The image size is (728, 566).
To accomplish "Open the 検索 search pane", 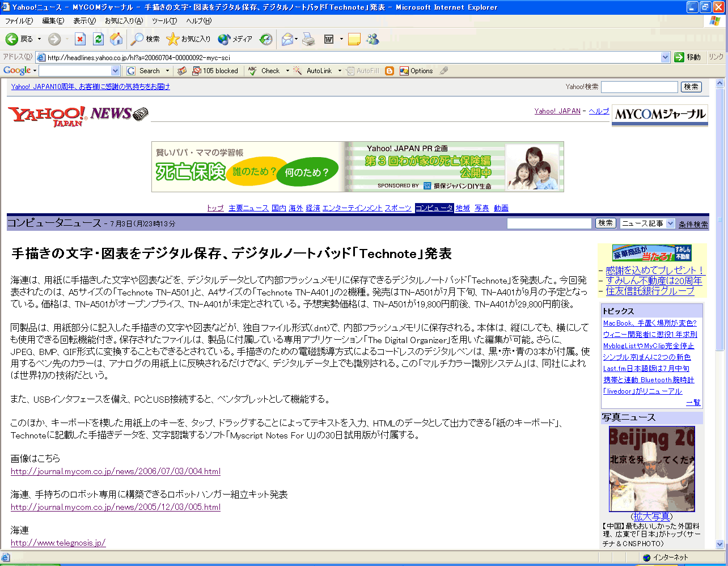I will pyautogui.click(x=145, y=39).
